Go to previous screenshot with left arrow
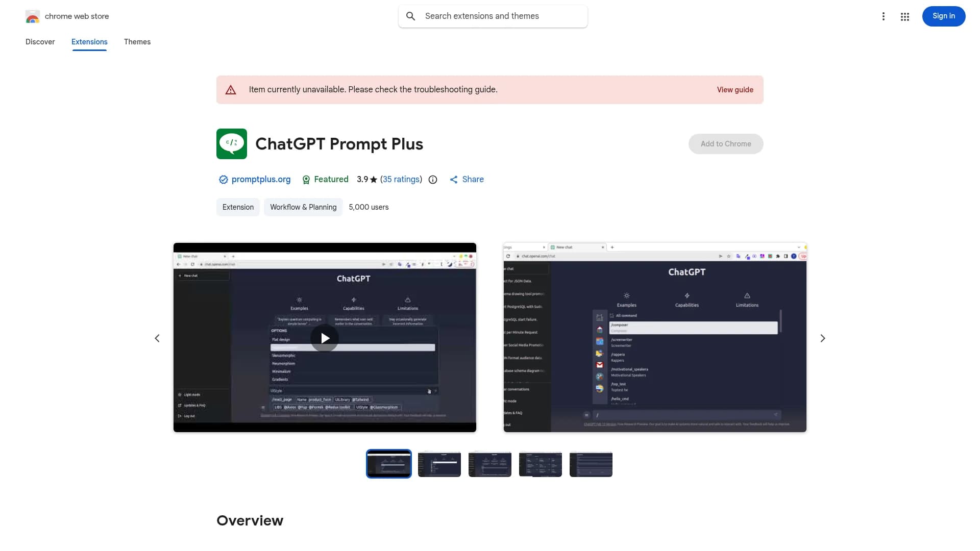Viewport: 980px width, 551px height. [157, 338]
